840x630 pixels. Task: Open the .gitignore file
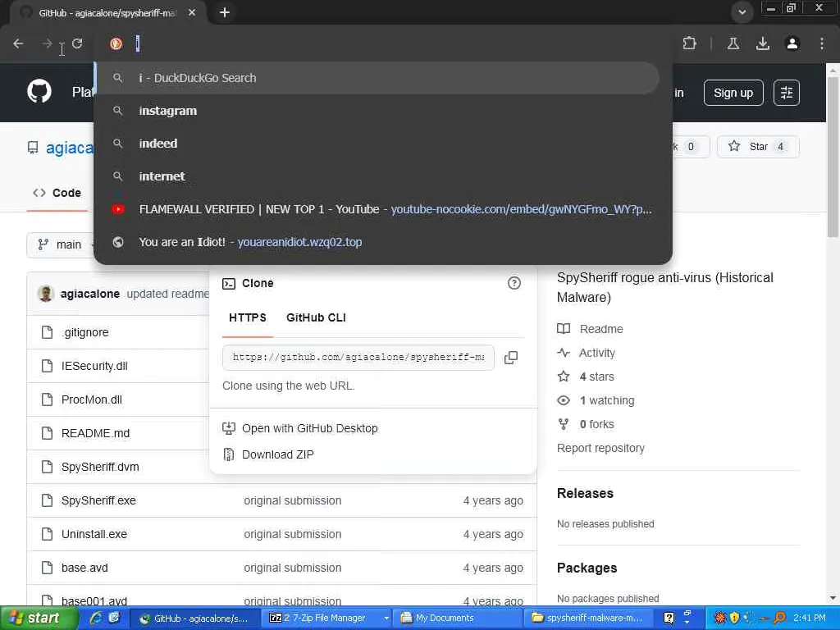point(84,333)
